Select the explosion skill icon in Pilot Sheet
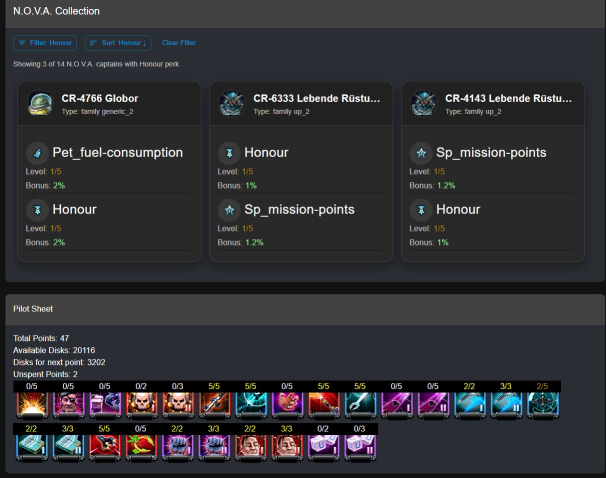Viewport: 606px width, 478px height. tap(32, 404)
